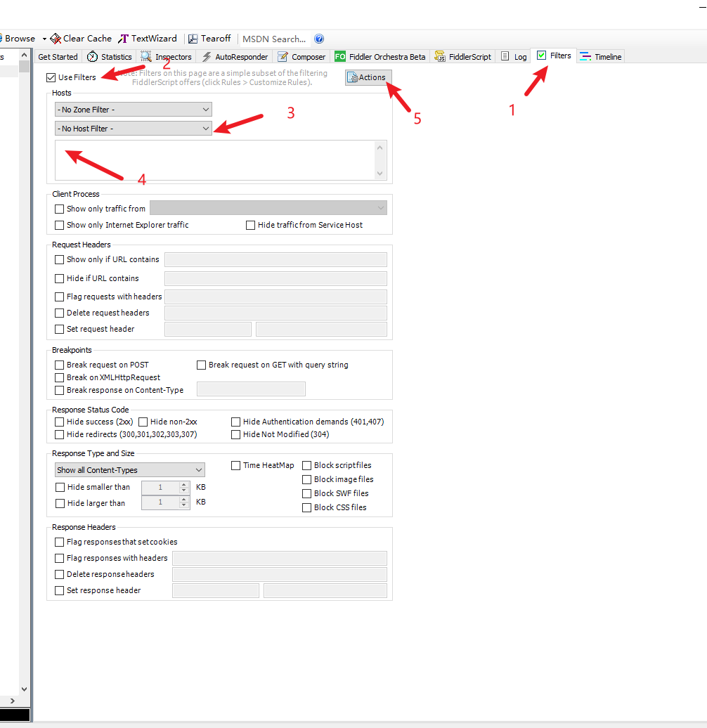Click the hosts list scroll-down arrow
The height and width of the screenshot is (728, 707).
(x=380, y=173)
